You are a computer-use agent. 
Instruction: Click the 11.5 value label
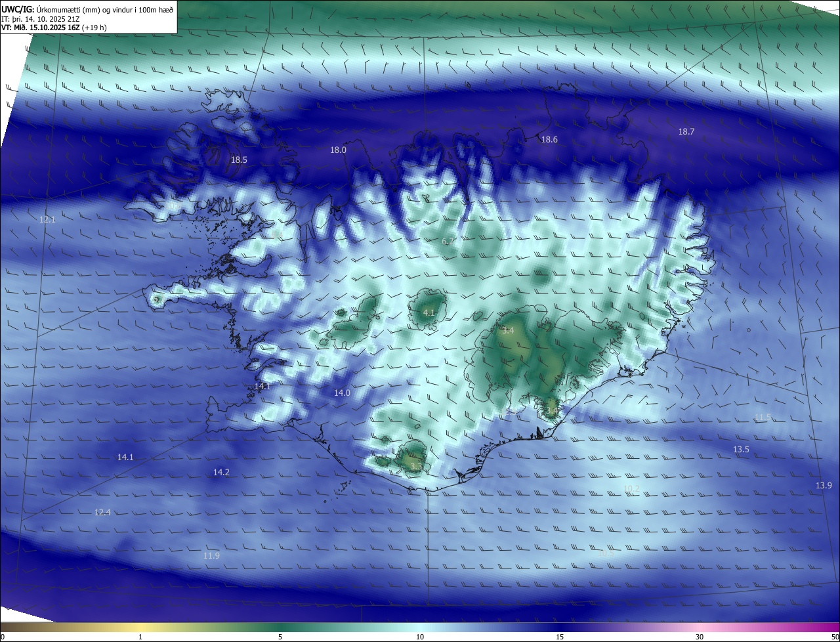763,417
